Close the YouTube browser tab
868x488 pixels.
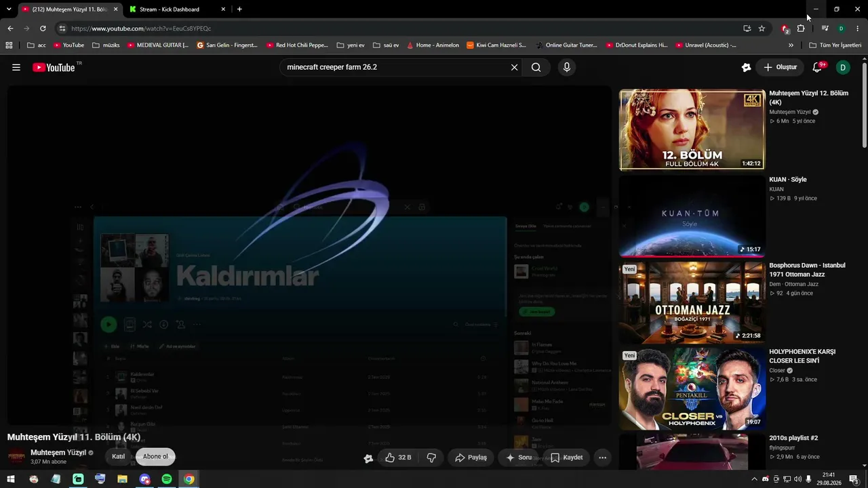tap(115, 9)
